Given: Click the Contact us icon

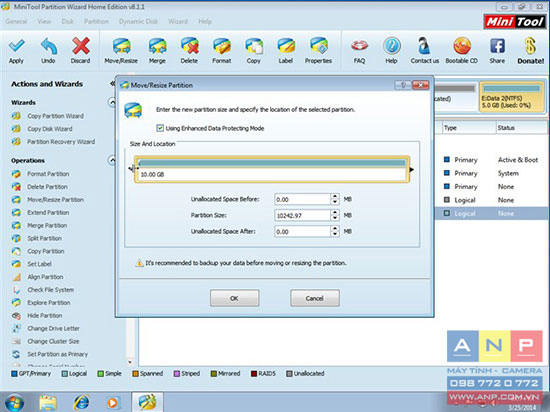Looking at the screenshot, I should click(424, 46).
